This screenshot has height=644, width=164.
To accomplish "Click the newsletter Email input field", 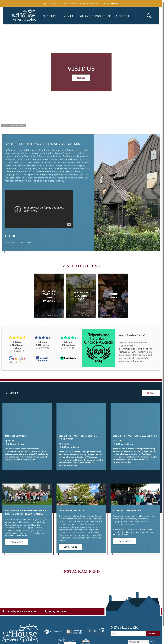I will pyautogui.click(x=128, y=633).
